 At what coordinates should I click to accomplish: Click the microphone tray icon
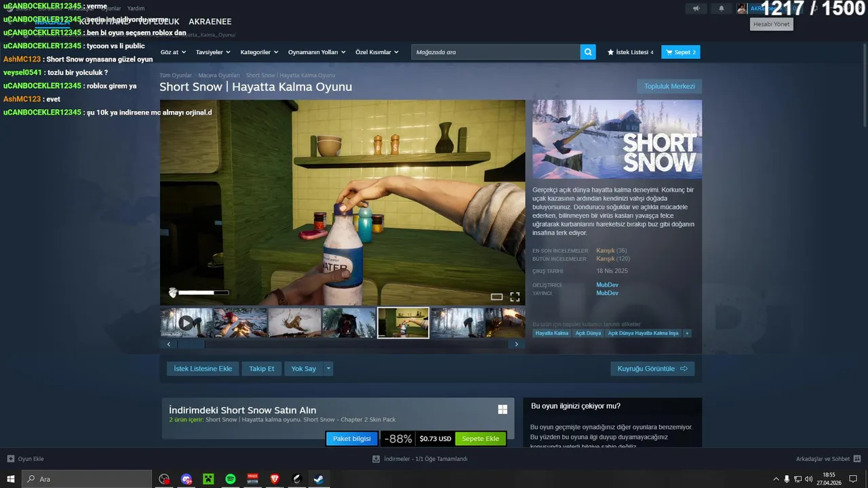[x=787, y=479]
